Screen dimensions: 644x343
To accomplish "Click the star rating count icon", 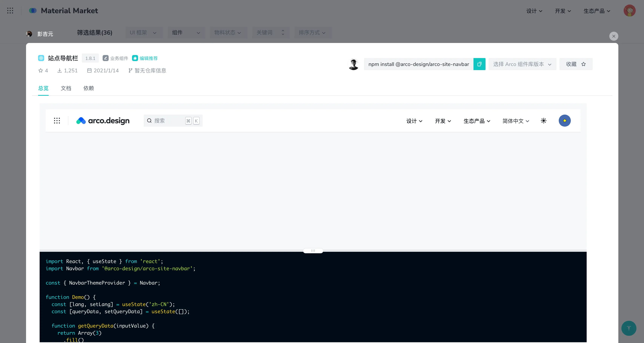I will tap(41, 70).
